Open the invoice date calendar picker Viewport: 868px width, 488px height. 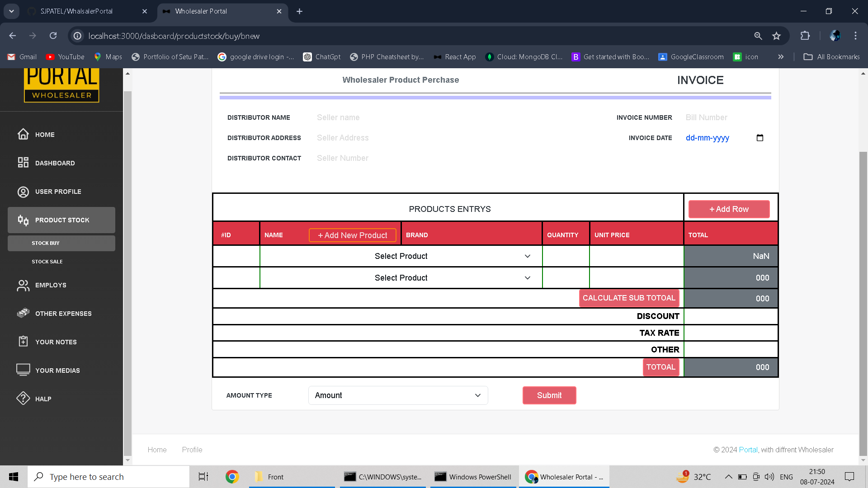[759, 138]
